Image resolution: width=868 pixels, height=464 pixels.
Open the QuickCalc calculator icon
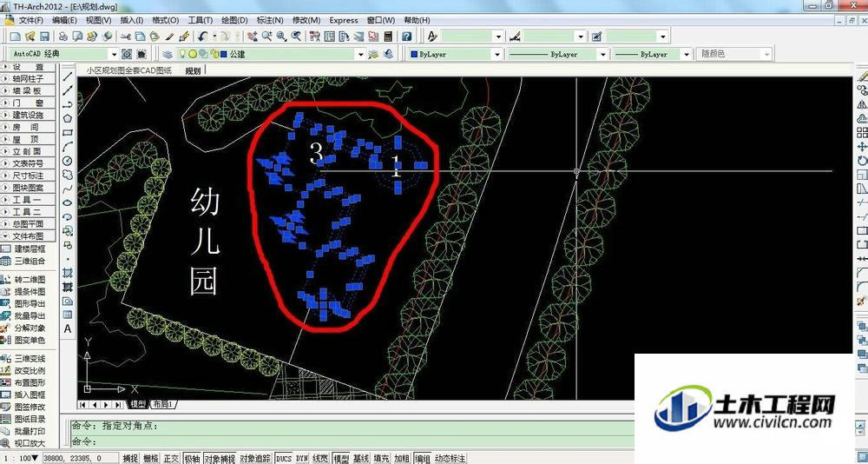388,36
